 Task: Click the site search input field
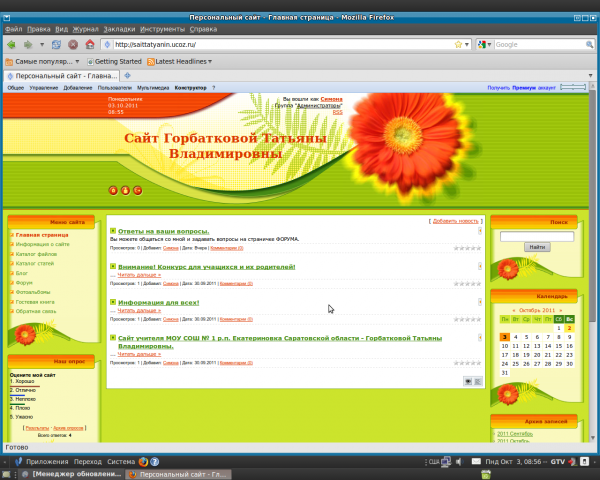537,237
